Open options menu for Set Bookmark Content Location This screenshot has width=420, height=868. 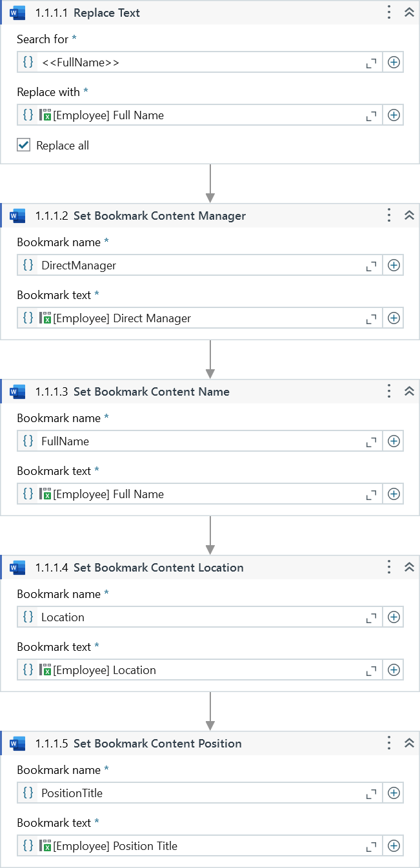[x=388, y=567]
